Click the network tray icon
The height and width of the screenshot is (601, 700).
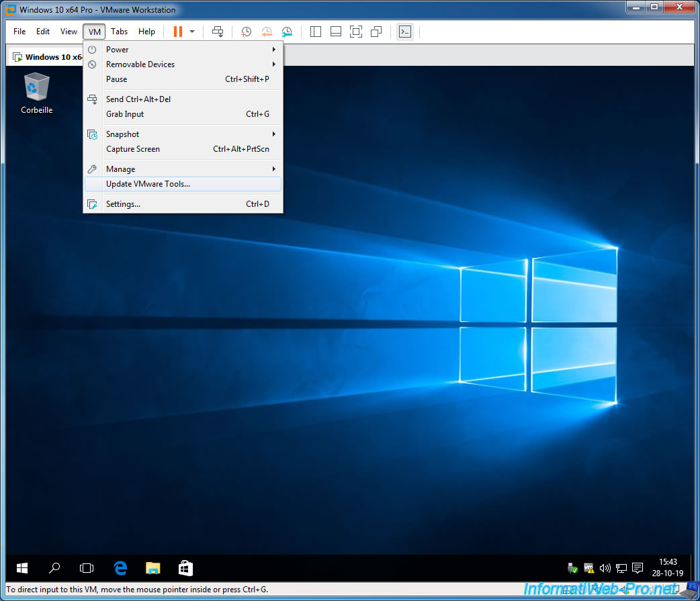621,568
